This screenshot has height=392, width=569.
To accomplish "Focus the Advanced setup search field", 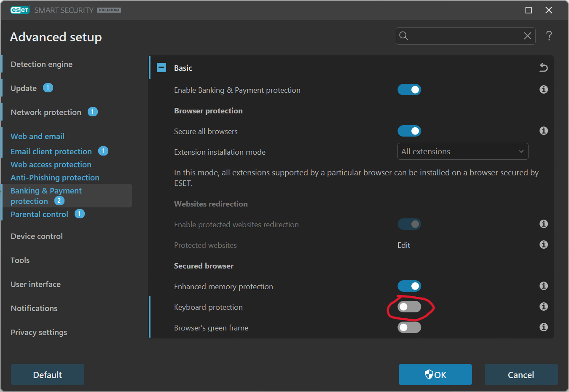I will pyautogui.click(x=466, y=36).
